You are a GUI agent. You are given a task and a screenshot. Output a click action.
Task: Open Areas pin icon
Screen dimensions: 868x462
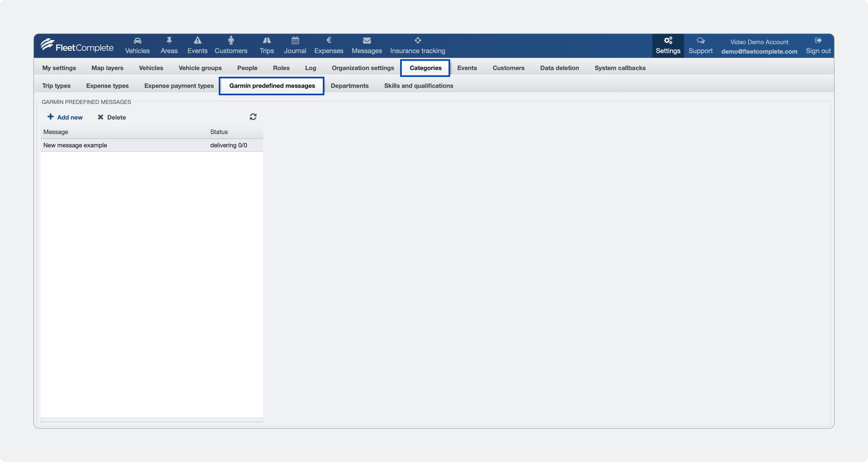click(x=169, y=40)
